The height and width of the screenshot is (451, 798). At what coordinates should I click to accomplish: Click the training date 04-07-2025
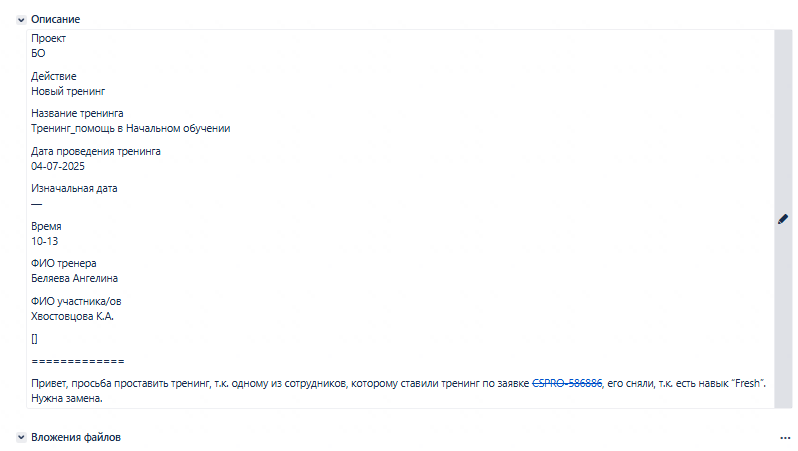click(58, 166)
